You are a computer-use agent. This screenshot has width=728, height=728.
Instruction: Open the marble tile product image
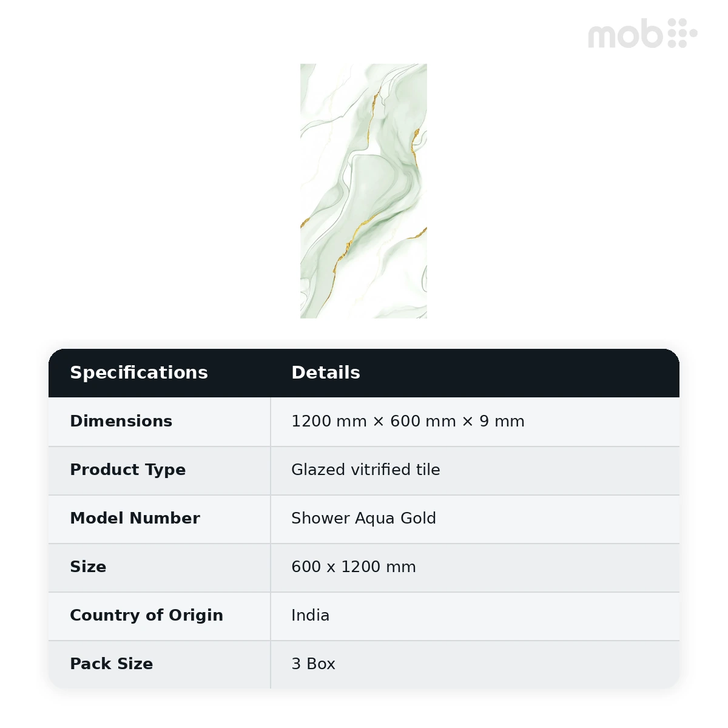(x=363, y=191)
